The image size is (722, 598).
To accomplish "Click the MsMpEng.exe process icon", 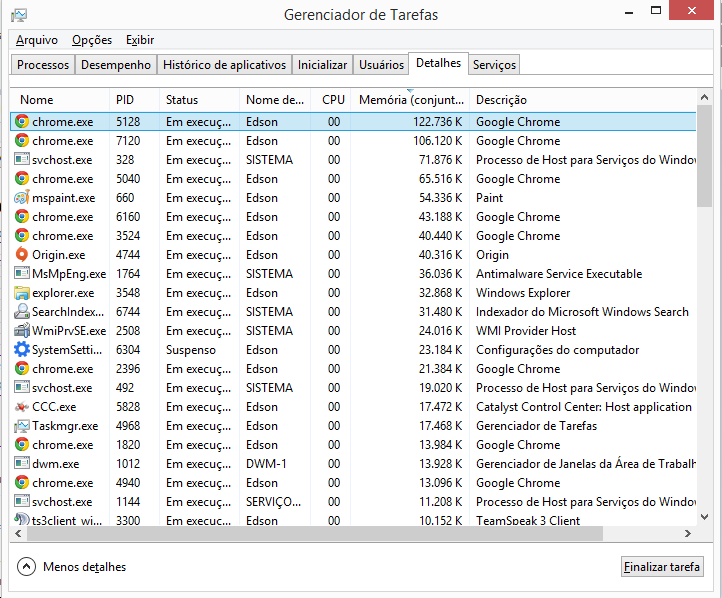I will (x=22, y=273).
